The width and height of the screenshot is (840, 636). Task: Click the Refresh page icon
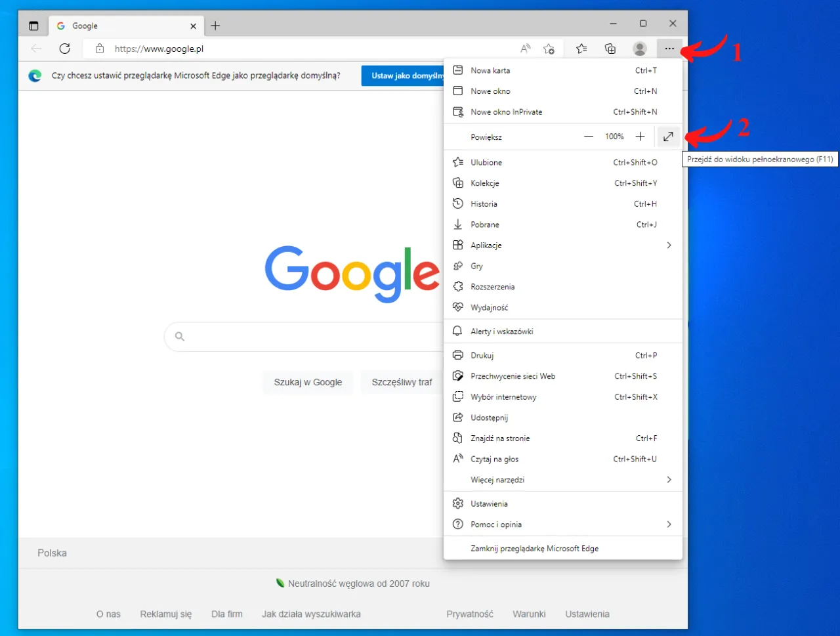point(64,49)
